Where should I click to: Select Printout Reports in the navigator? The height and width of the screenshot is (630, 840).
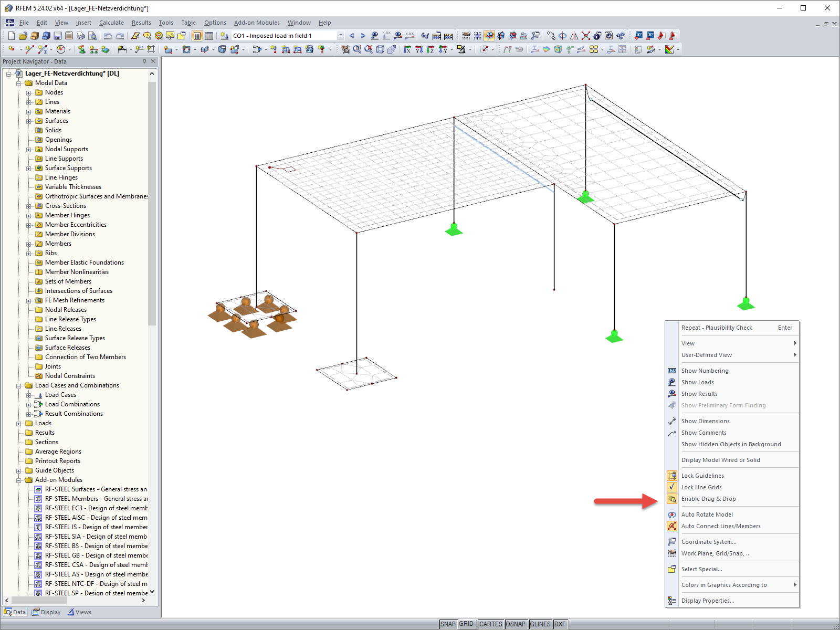coord(58,461)
